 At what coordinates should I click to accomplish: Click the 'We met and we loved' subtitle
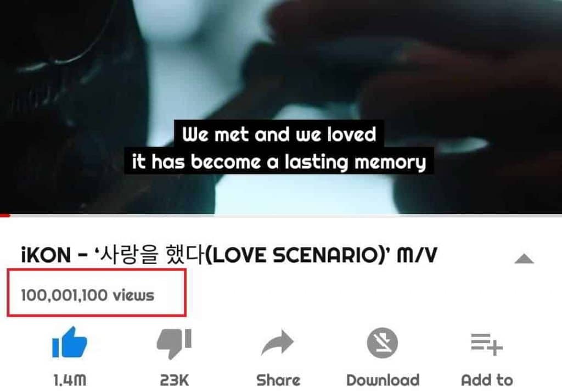(x=279, y=134)
